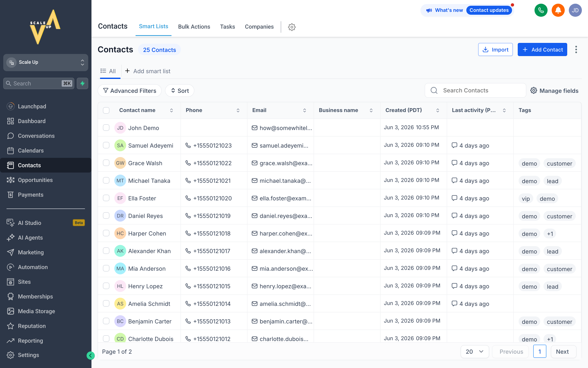Sort by Contact name column arrows
This screenshot has width=588, height=368.
pos(171,110)
